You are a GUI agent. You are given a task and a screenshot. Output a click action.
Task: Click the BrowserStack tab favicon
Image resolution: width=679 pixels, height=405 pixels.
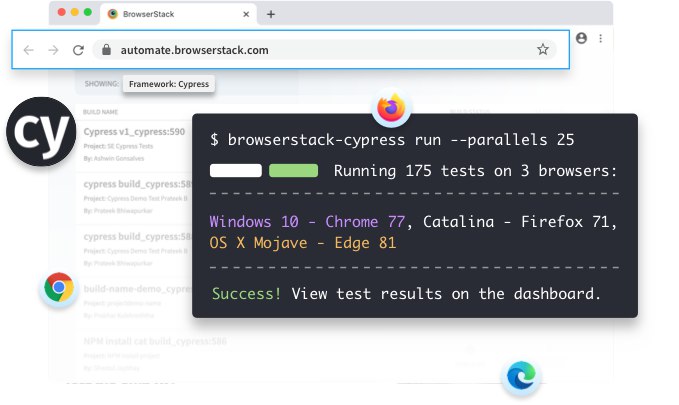(x=113, y=14)
